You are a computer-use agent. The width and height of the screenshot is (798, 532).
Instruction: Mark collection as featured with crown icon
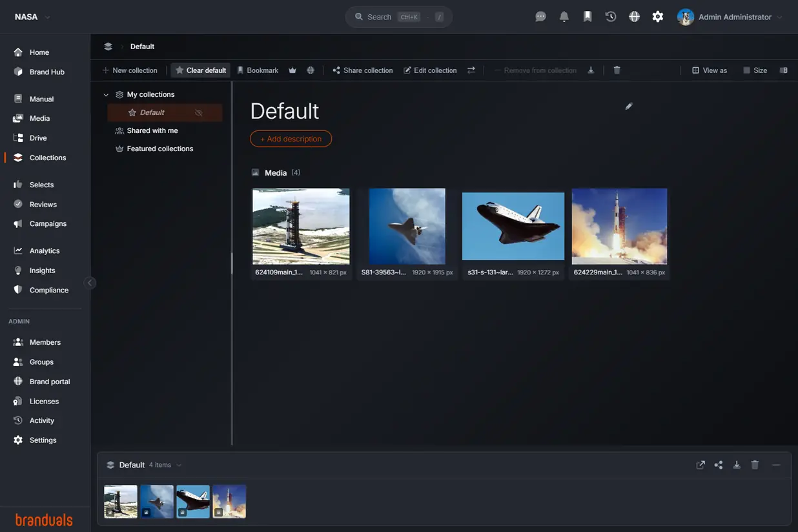[x=292, y=70]
